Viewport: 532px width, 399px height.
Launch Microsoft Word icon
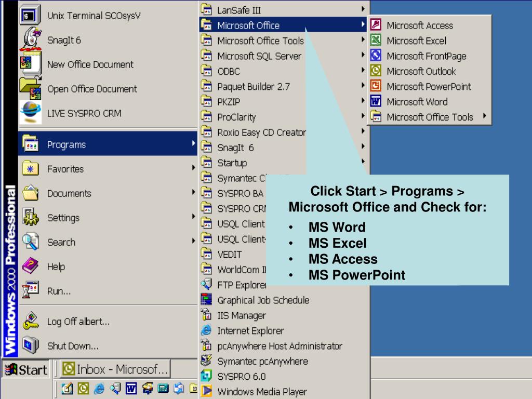coord(376,101)
